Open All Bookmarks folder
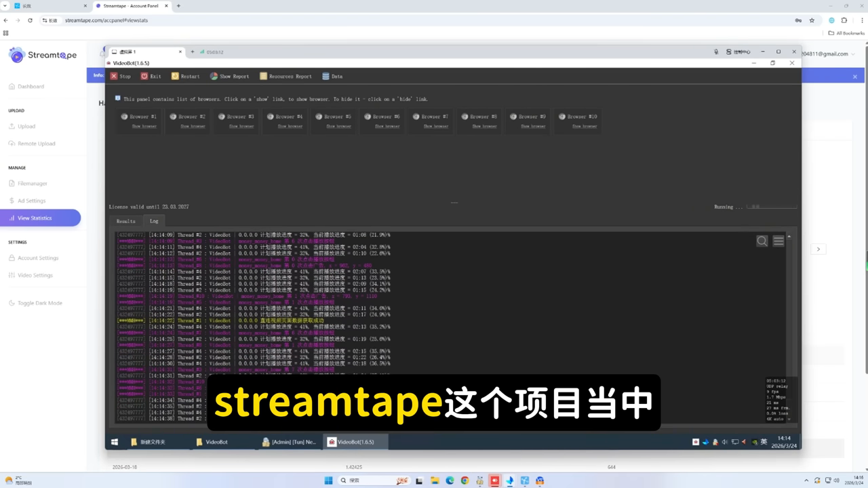 click(x=846, y=33)
